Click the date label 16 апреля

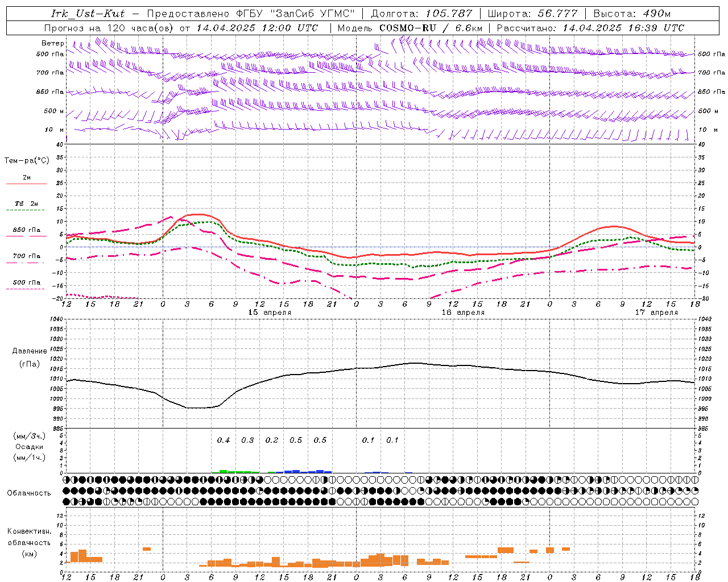[463, 313]
